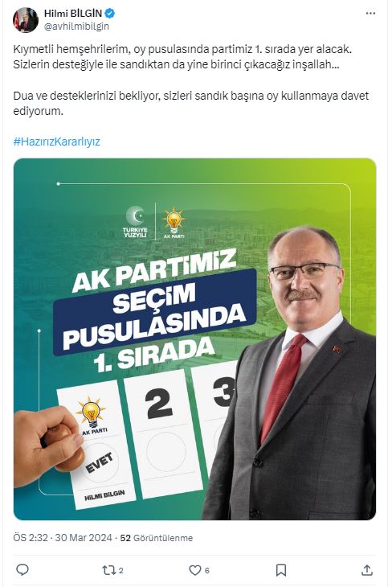Bookmark this post
This screenshot has width=392, height=587.
(281, 570)
